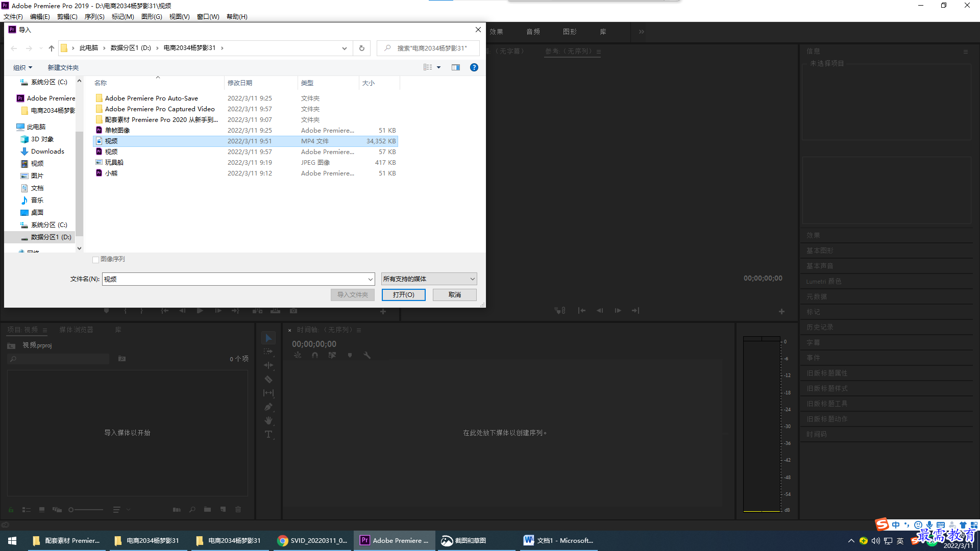
Task: Select the Track Select Forward tool
Action: (x=268, y=352)
